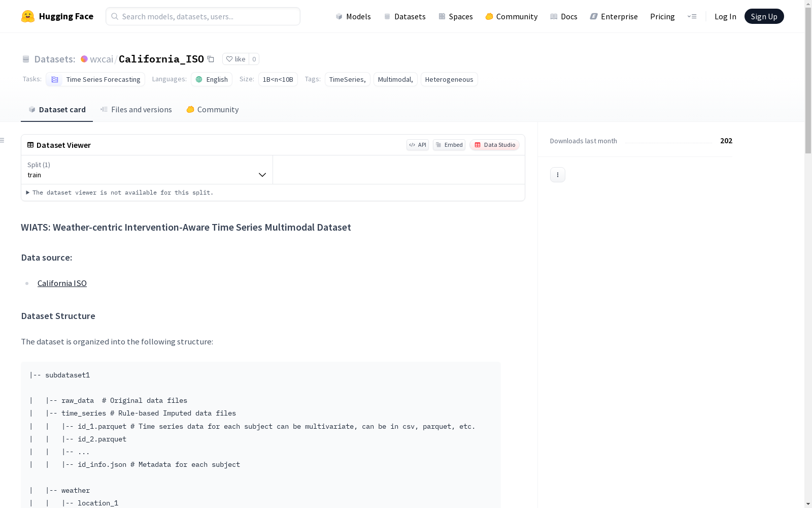The height and width of the screenshot is (508, 812).
Task: Open Data Studio
Action: coord(494,145)
